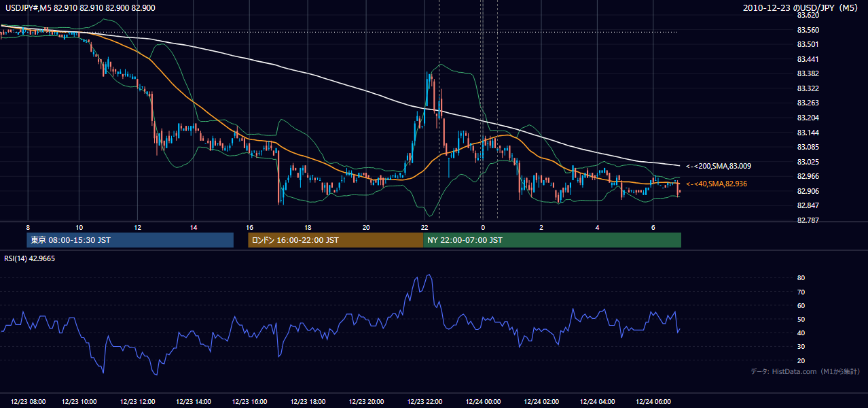Click the 12/23 18:00 date label
Screen dimensions: 868x408
308,401
